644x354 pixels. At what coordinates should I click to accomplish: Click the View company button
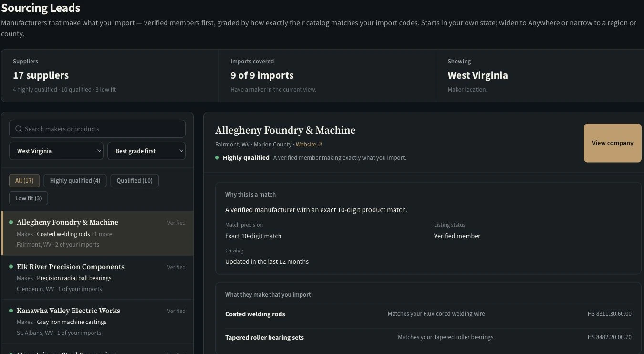613,143
